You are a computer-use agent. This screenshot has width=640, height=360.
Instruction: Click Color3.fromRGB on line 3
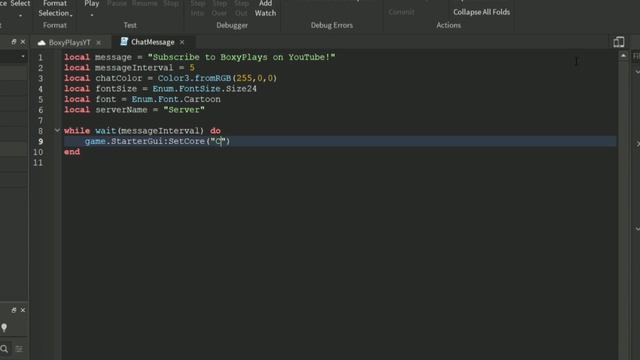pyautogui.click(x=194, y=78)
